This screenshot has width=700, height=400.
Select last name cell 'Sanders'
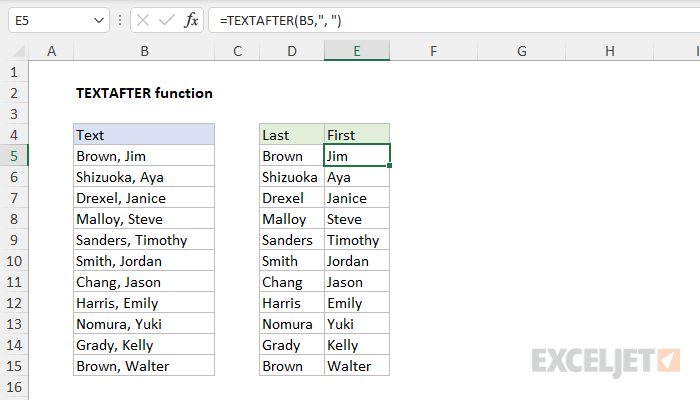[292, 240]
